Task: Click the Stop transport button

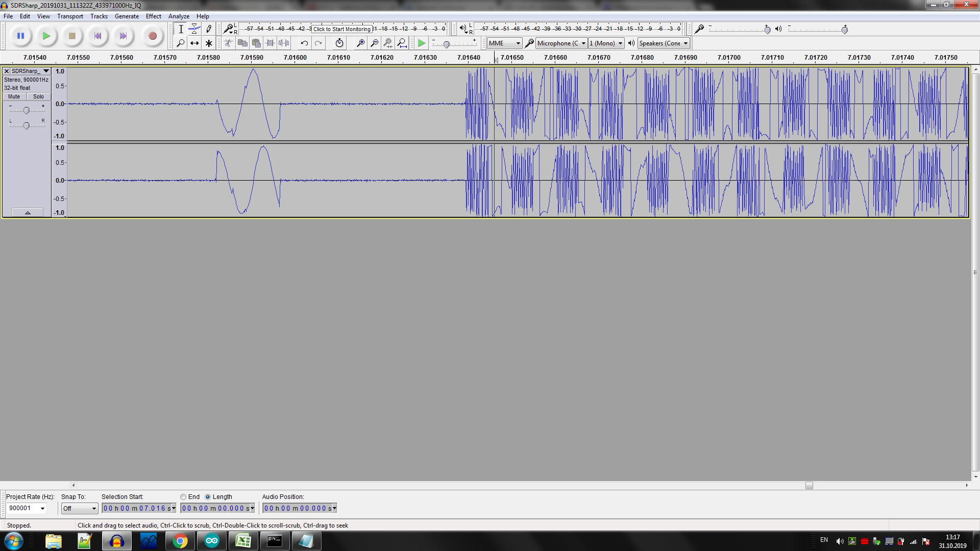Action: (x=72, y=36)
